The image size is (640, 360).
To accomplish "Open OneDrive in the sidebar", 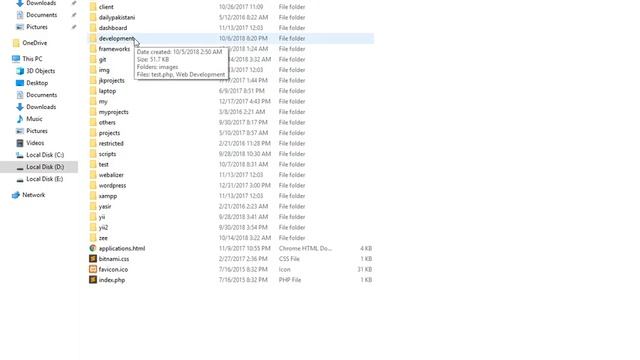I will (x=34, y=43).
